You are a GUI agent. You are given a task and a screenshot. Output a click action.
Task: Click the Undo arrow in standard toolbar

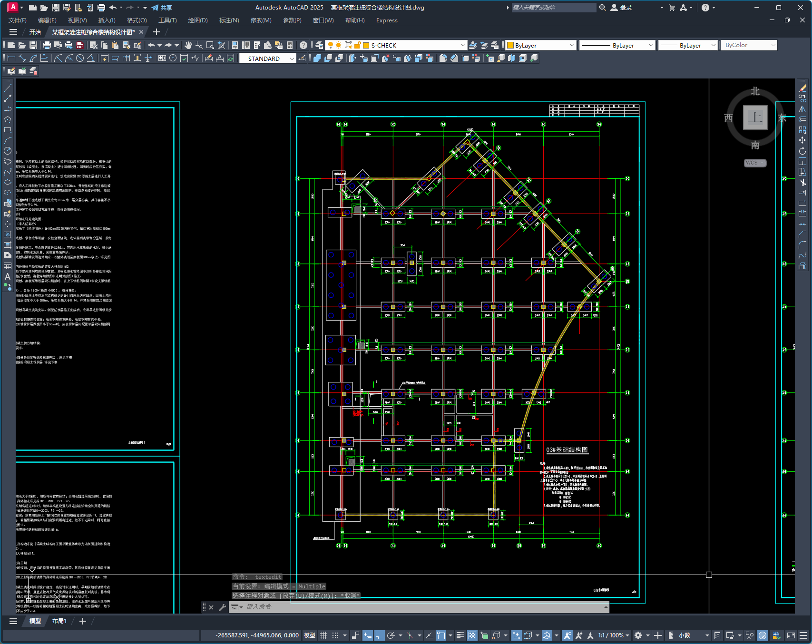(151, 45)
